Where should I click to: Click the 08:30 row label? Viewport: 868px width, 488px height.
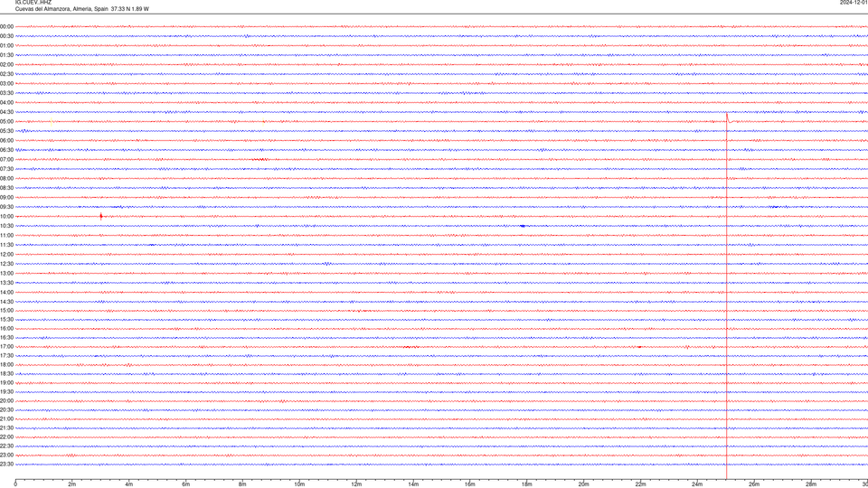(x=6, y=188)
